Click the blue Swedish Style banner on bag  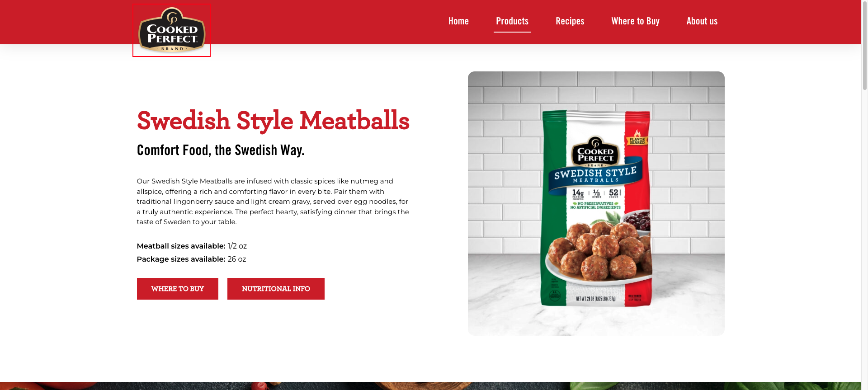tap(595, 175)
